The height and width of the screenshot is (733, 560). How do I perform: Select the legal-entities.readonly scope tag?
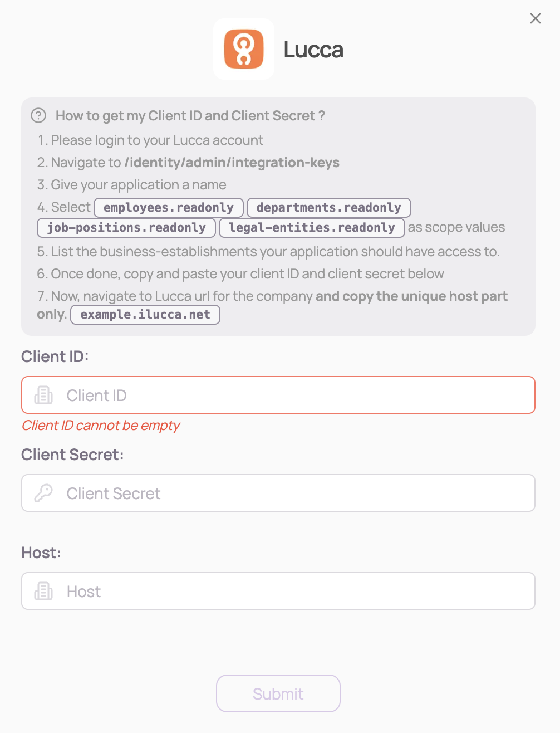(312, 228)
